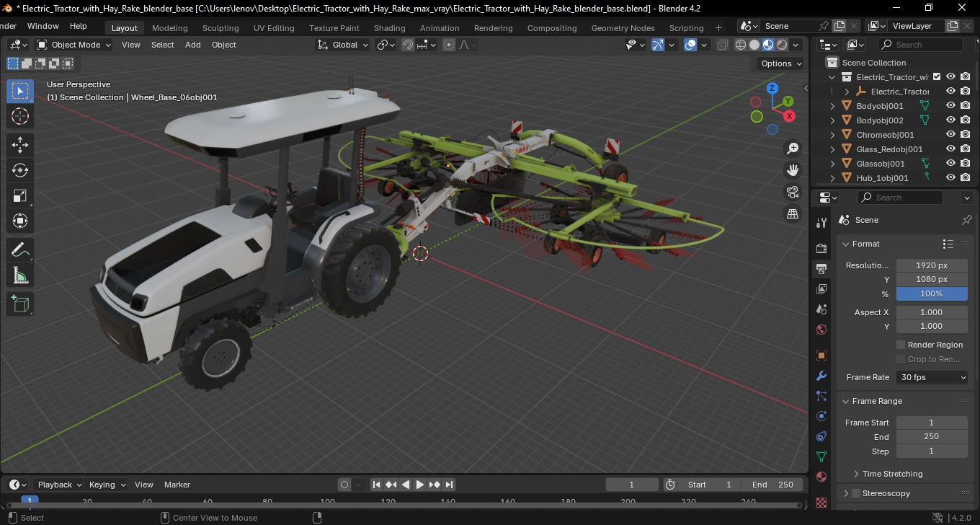Viewport: 980px width, 525px height.
Task: Open the Tool properties tab
Action: click(821, 223)
